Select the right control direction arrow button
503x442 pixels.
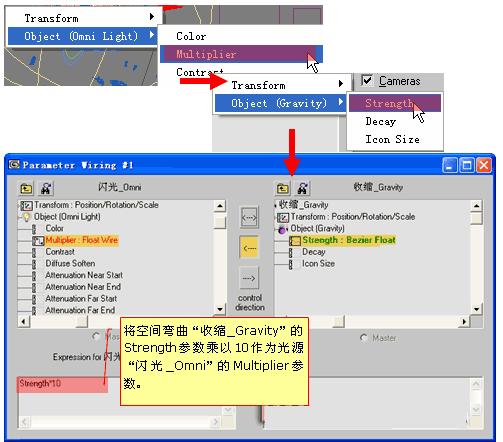[249, 278]
